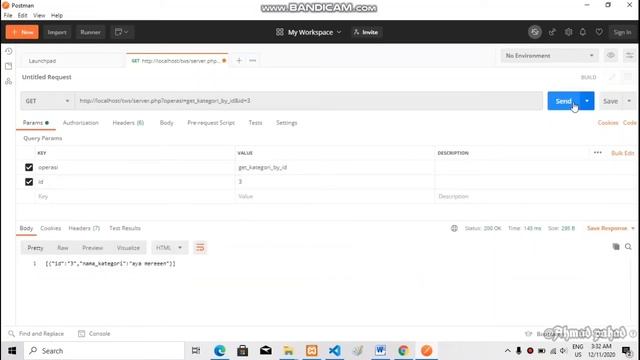Click the Sign In button

(x=622, y=32)
